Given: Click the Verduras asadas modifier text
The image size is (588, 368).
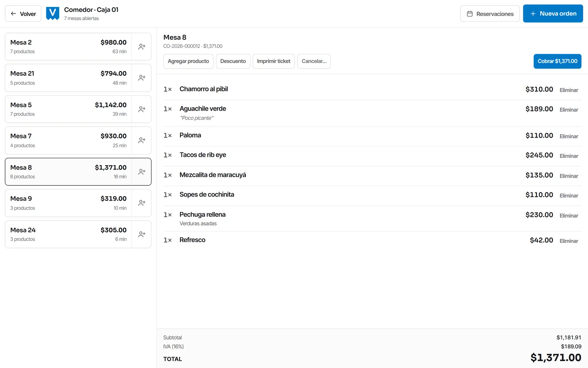Looking at the screenshot, I should (198, 223).
